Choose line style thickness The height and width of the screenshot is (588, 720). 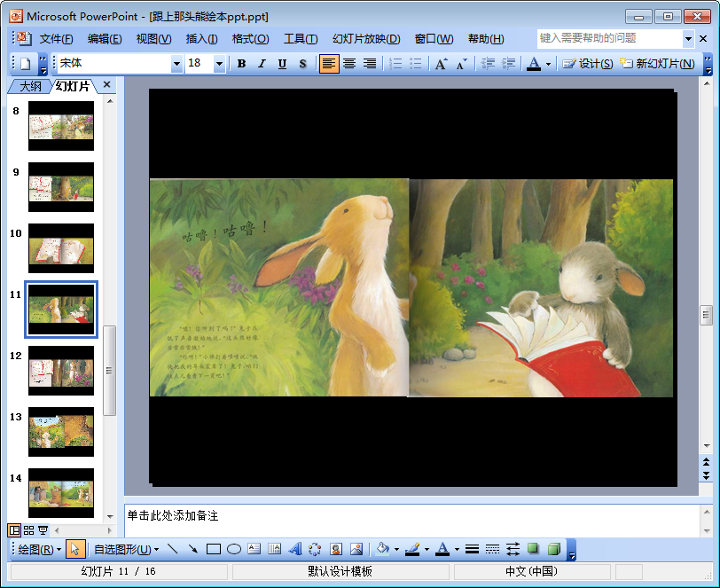[472, 549]
